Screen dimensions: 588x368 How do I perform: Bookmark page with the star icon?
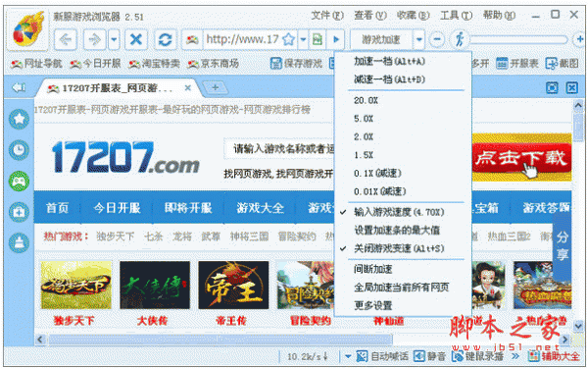[x=289, y=39]
